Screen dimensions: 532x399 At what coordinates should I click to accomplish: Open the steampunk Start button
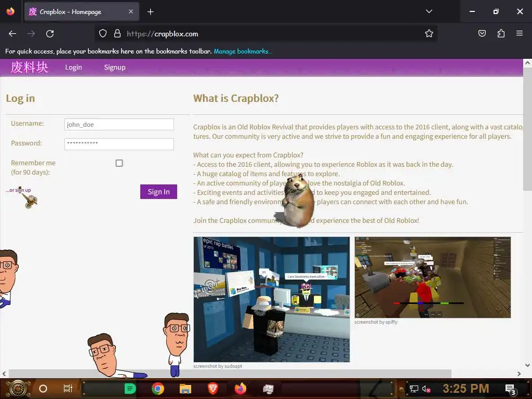(x=18, y=389)
